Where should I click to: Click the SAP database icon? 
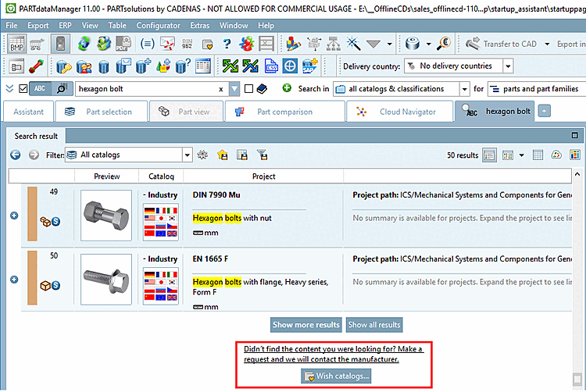tap(310, 66)
